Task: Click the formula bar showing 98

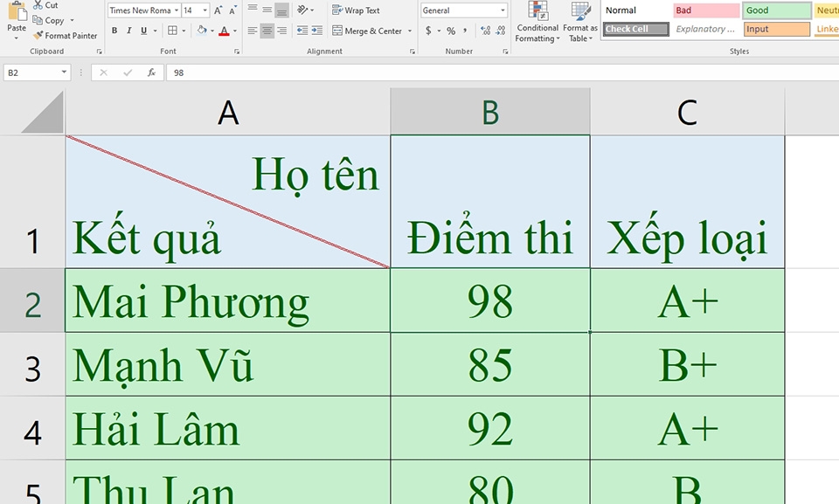Action: point(503,72)
